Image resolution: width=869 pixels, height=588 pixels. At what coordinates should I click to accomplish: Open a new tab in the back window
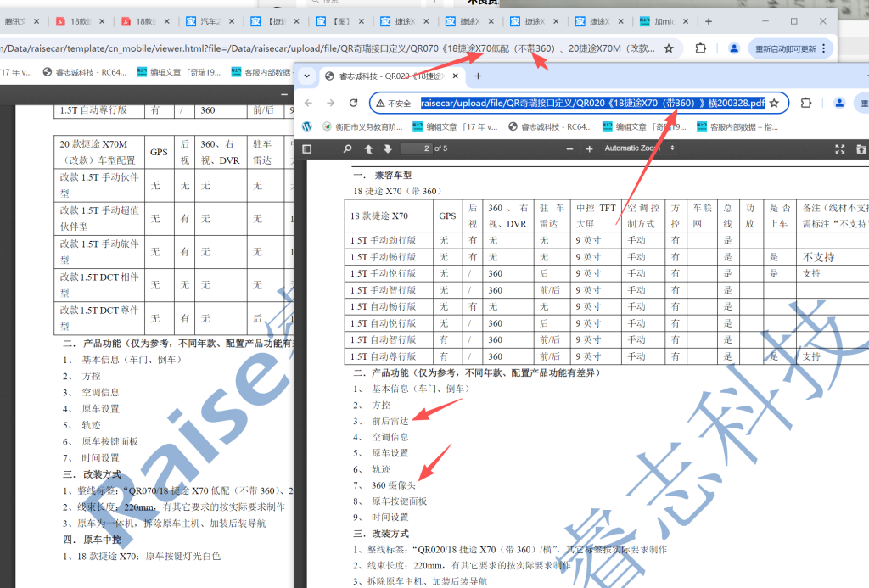coord(709,21)
